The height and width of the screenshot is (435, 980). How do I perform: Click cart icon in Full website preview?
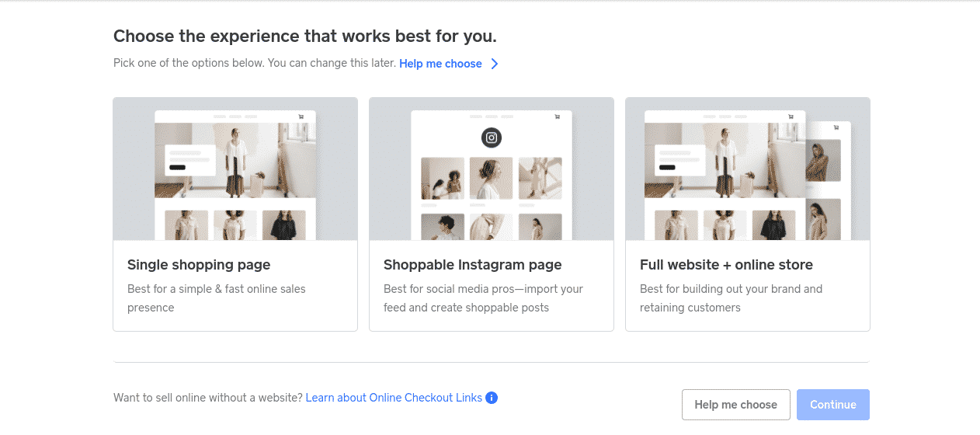[791, 117]
